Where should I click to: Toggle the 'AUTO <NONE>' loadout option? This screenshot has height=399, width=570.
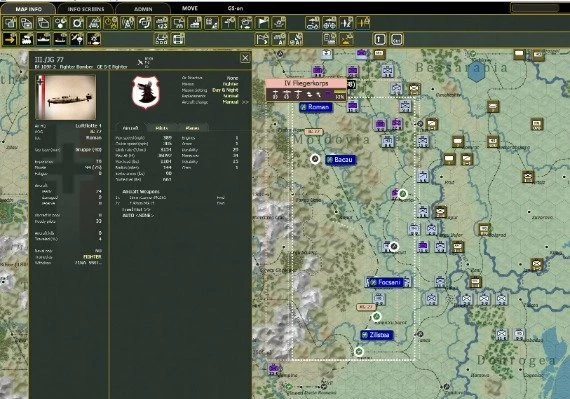click(x=138, y=215)
